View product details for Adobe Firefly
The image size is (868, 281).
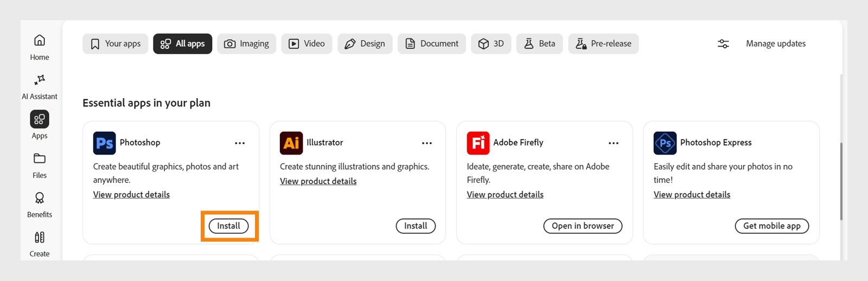tap(505, 195)
